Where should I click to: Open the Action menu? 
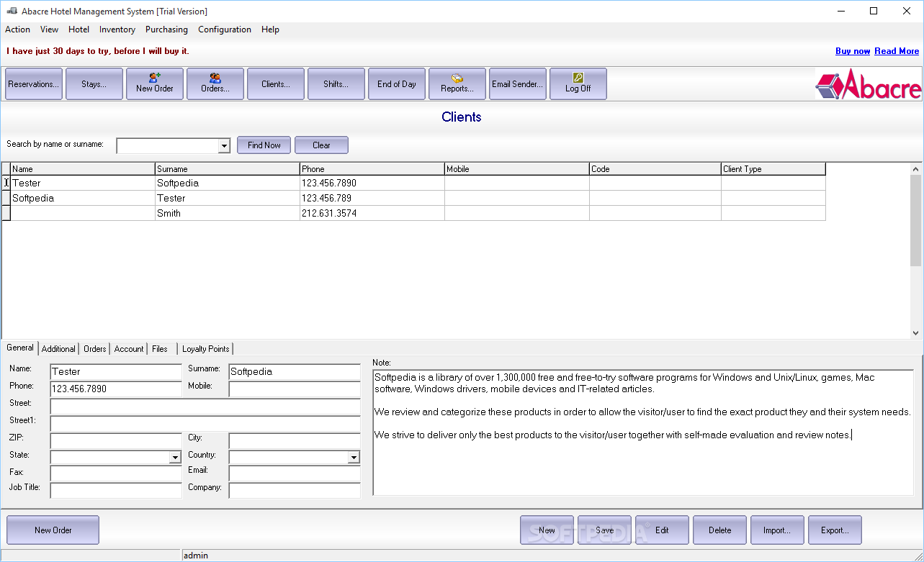coord(17,30)
